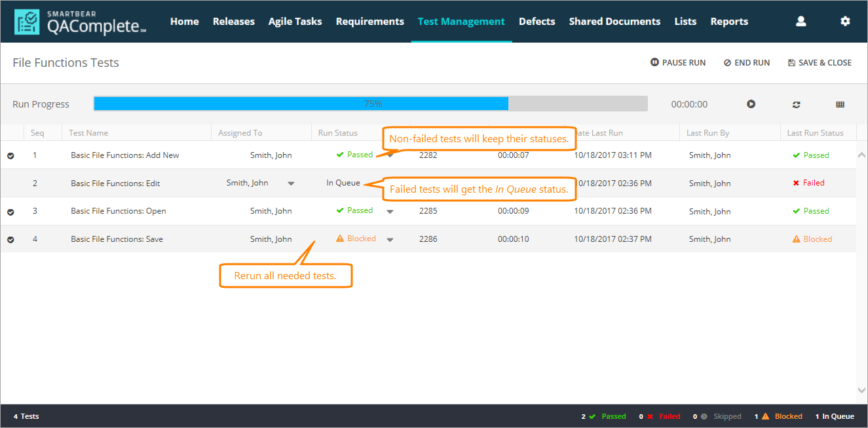This screenshot has height=428, width=868.
Task: Open the user profile icon
Action: [801, 22]
